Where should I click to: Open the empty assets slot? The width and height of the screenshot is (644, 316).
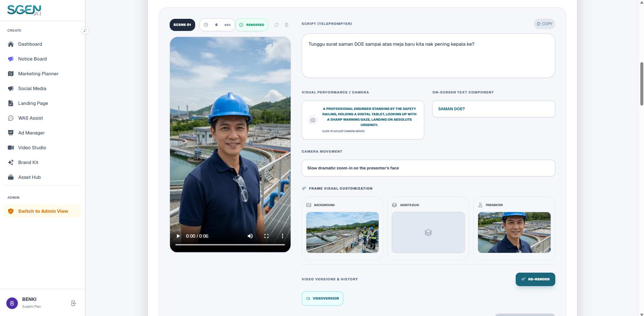pyautogui.click(x=428, y=232)
